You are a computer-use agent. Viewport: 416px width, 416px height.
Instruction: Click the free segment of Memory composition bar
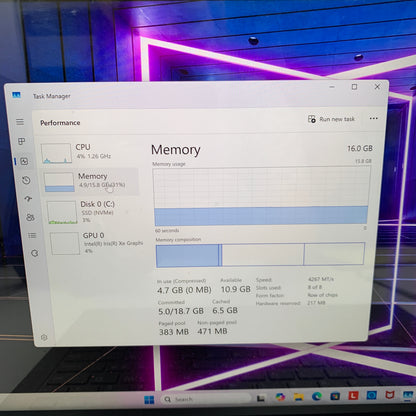point(334,254)
